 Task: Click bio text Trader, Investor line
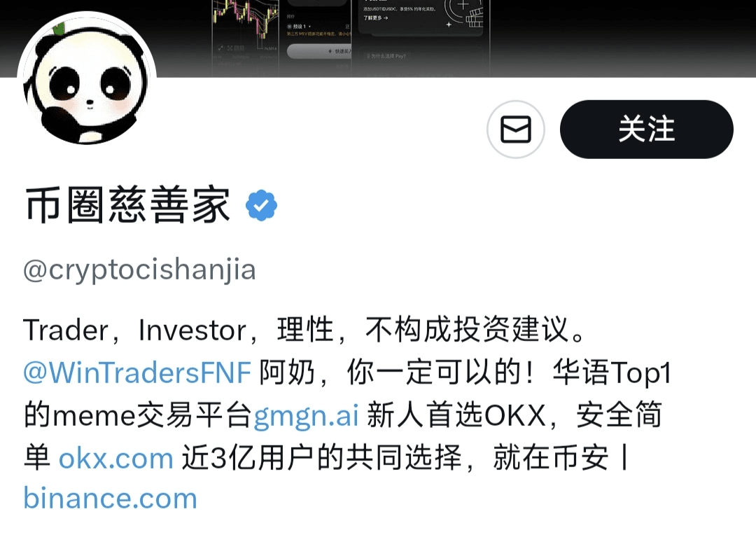[x=304, y=330]
